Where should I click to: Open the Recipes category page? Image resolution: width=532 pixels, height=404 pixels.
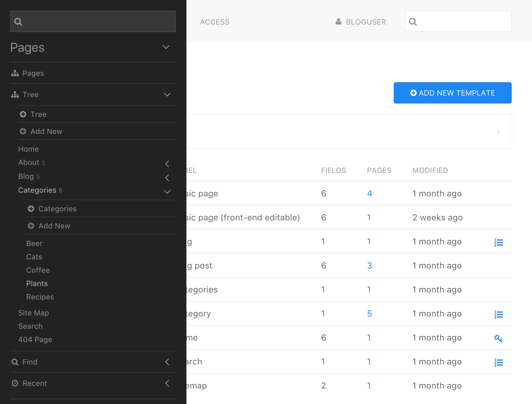click(x=40, y=297)
